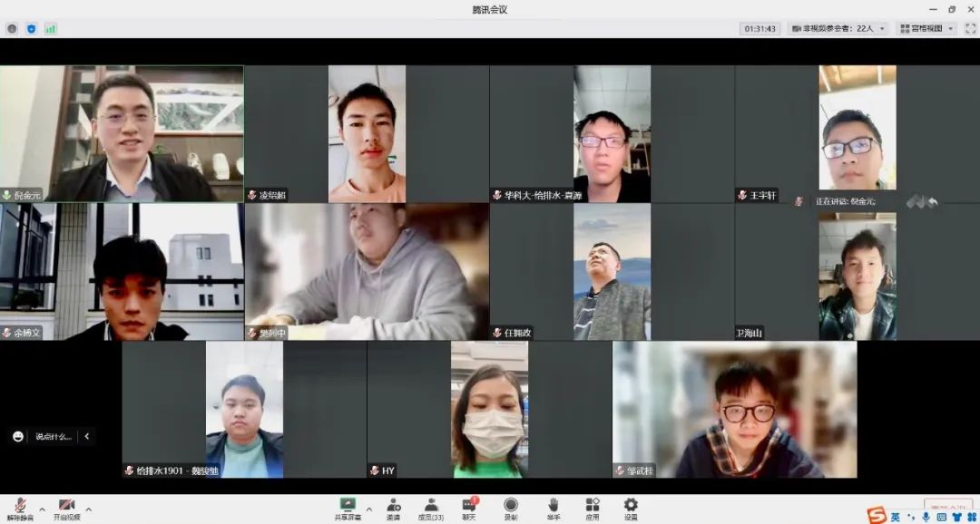The image size is (980, 524).
Task: Raise your hand (举手)
Action: click(553, 508)
